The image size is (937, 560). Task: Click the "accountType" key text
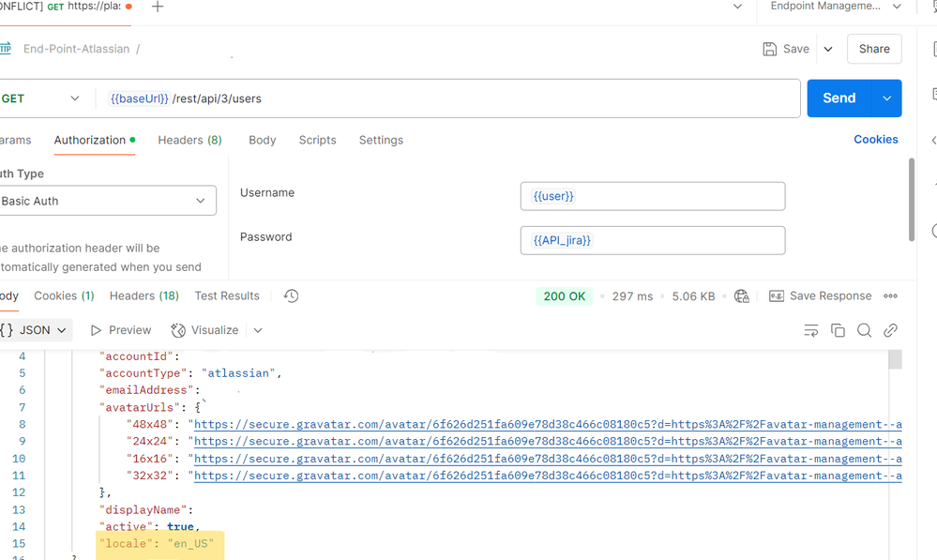pyautogui.click(x=143, y=373)
